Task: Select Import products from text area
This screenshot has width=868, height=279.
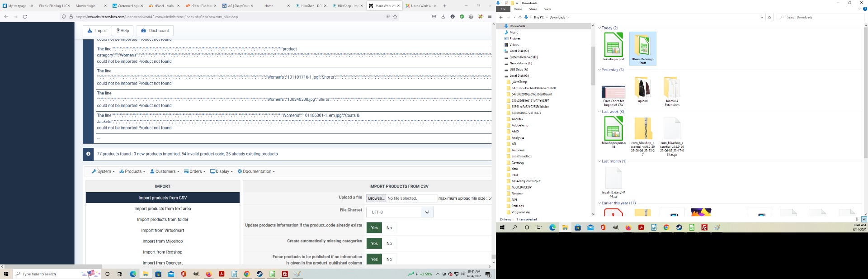Action: tap(163, 208)
